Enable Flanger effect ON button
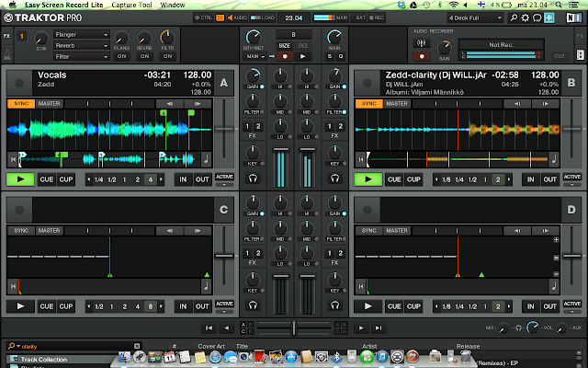 (122, 56)
